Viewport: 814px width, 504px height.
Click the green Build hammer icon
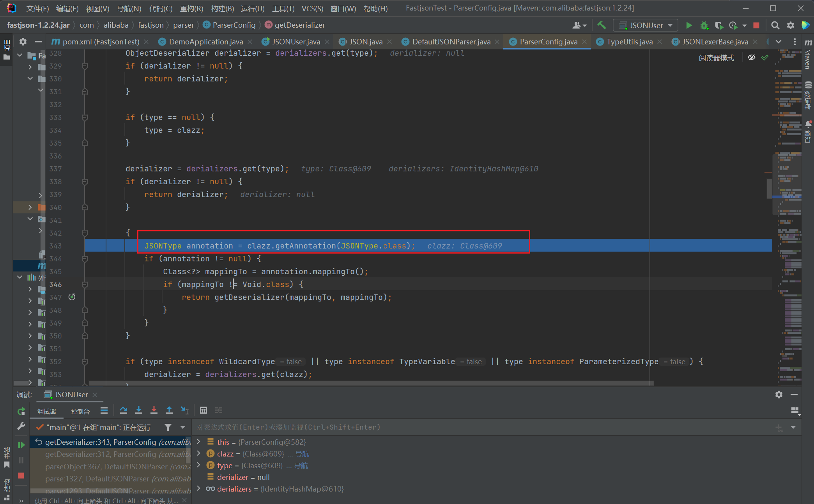(602, 25)
